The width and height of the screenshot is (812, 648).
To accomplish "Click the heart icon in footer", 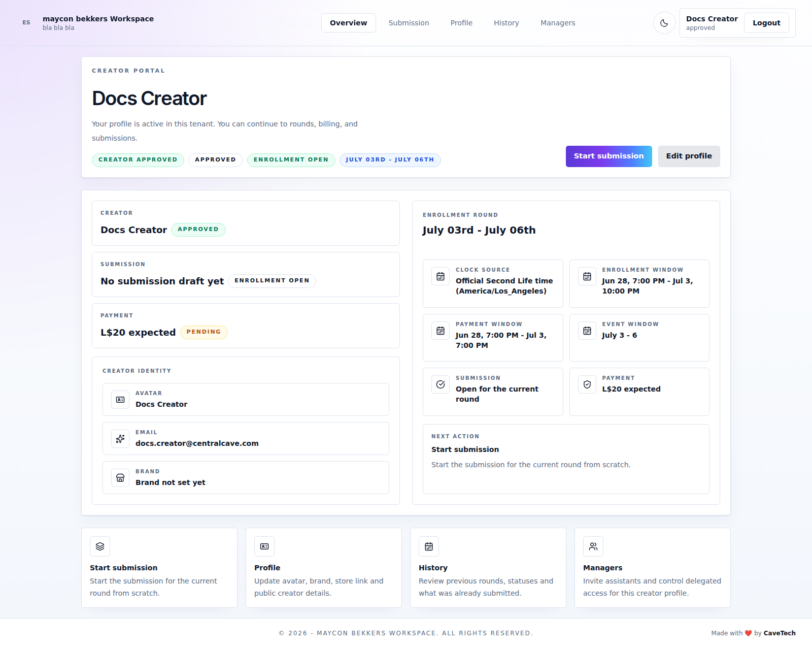I will point(748,633).
